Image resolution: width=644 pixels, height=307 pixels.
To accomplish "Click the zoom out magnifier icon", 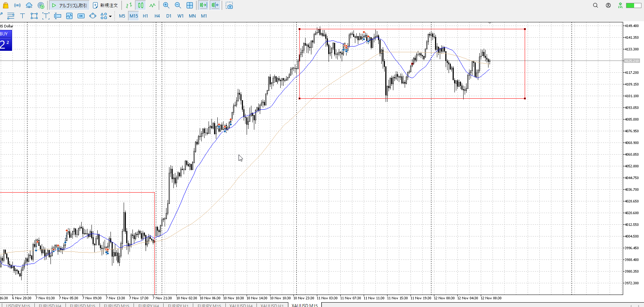I will tap(178, 5).
